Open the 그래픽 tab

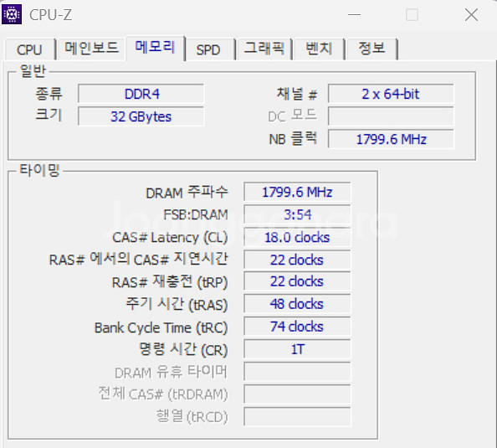coord(264,49)
